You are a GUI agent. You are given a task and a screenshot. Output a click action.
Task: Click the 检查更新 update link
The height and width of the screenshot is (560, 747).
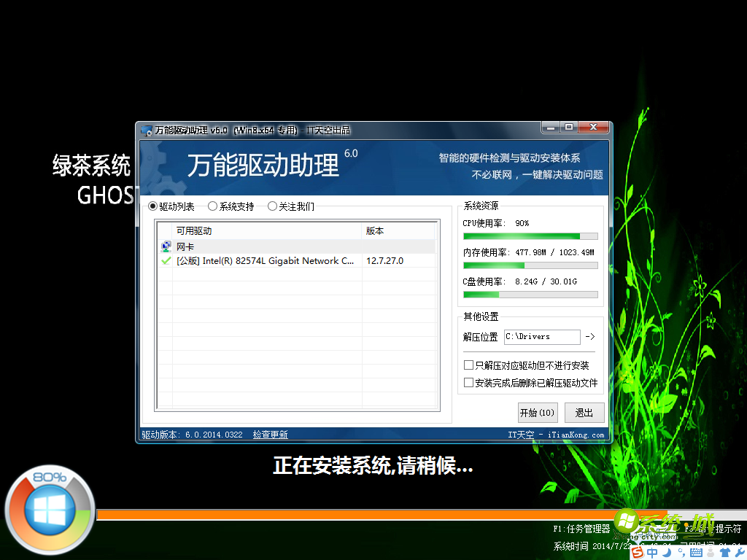pyautogui.click(x=271, y=434)
